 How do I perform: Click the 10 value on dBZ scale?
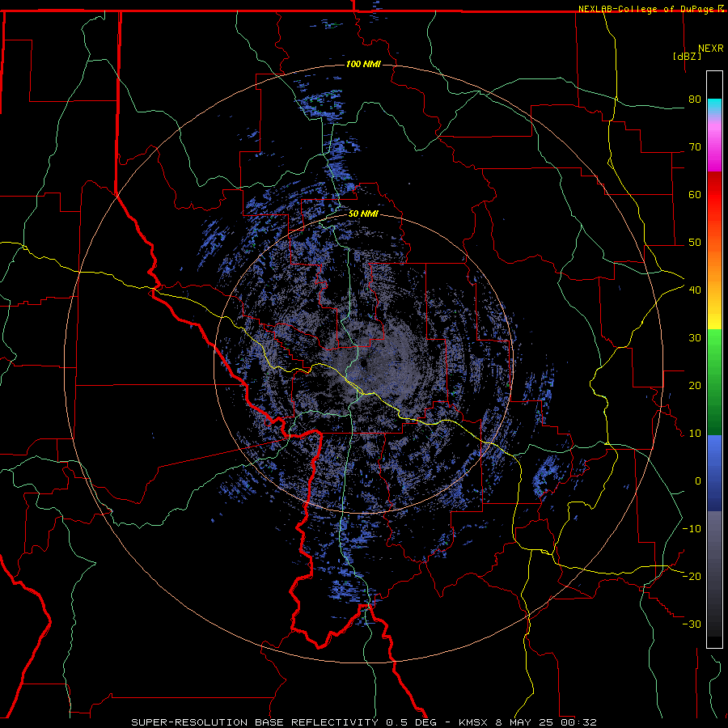pyautogui.click(x=695, y=434)
